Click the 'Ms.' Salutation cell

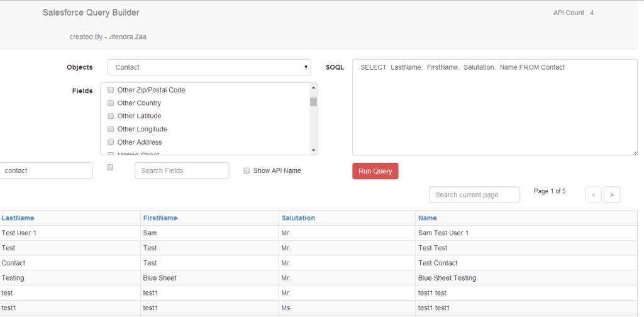pos(347,308)
